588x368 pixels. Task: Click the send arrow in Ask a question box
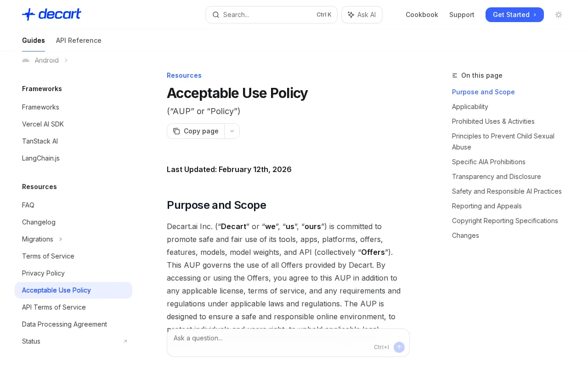pos(399,347)
